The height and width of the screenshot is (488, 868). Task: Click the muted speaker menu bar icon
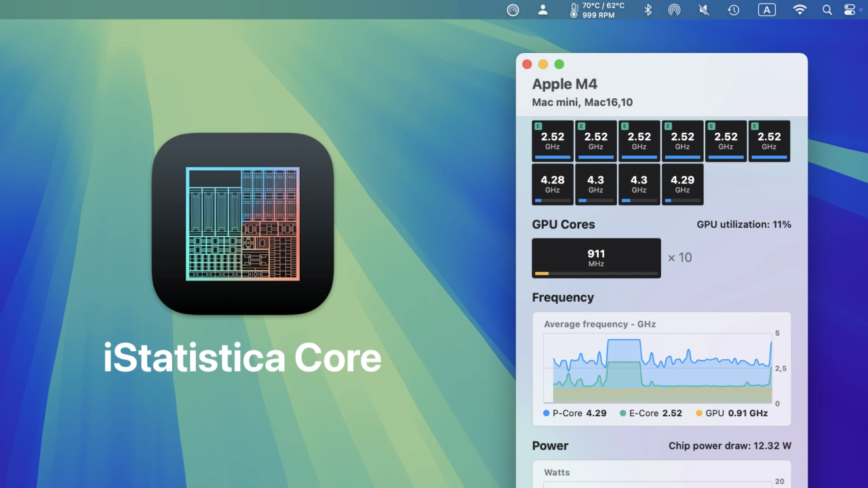(704, 9)
